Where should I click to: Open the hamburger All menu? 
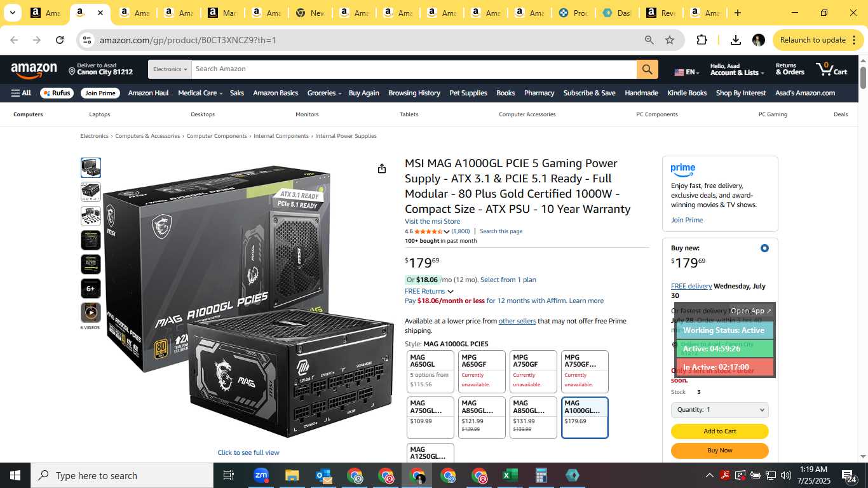coord(21,93)
